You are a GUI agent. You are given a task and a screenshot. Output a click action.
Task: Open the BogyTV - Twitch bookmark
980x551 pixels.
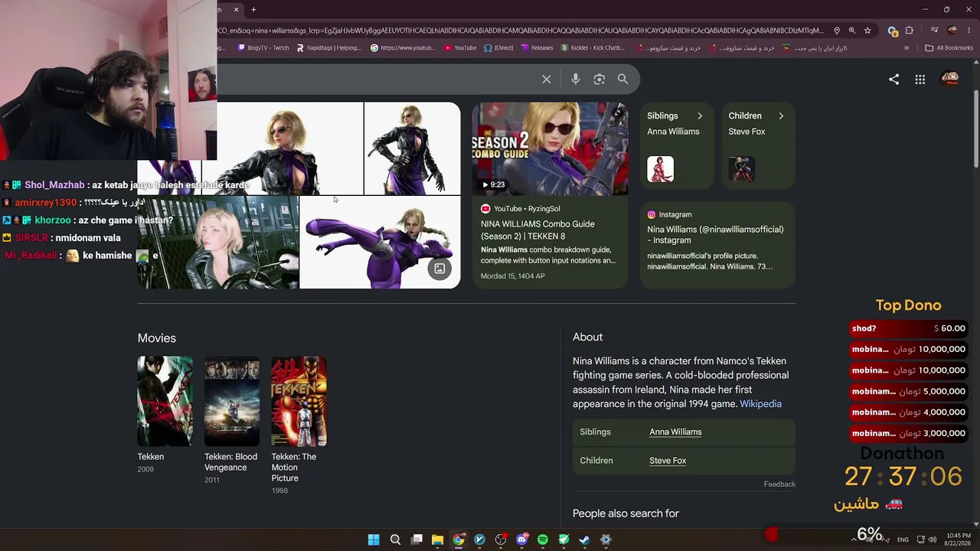pyautogui.click(x=263, y=47)
